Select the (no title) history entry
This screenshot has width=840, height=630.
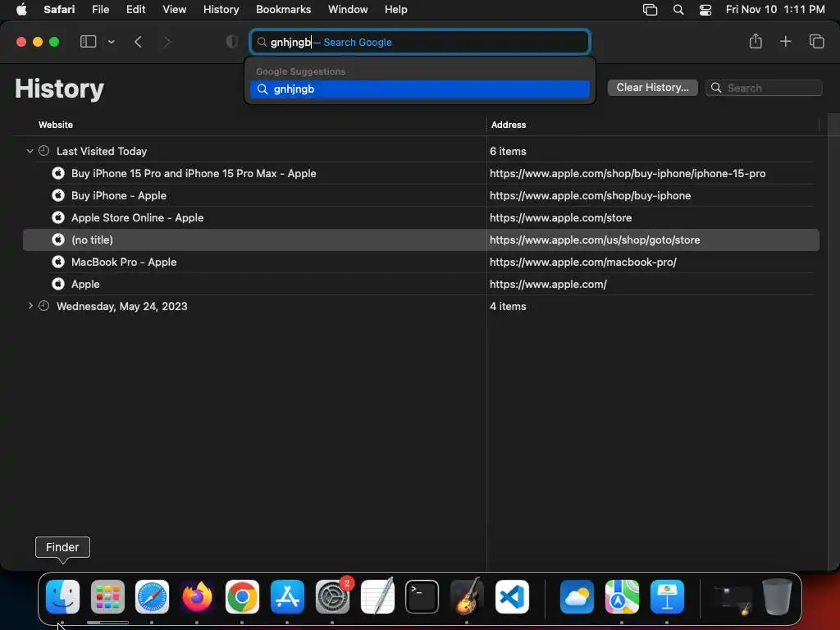pos(421,240)
